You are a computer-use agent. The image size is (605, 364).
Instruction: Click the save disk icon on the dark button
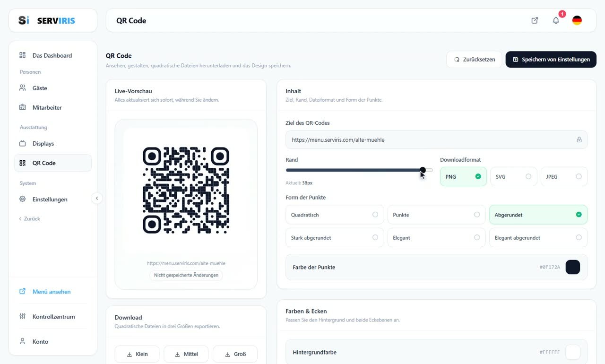(516, 60)
